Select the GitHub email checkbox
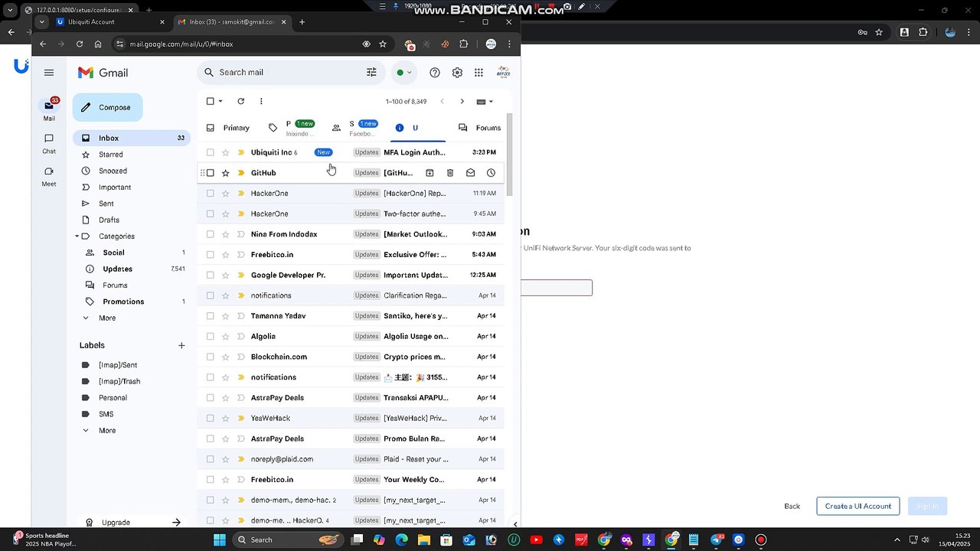This screenshot has width=980, height=551. point(211,173)
